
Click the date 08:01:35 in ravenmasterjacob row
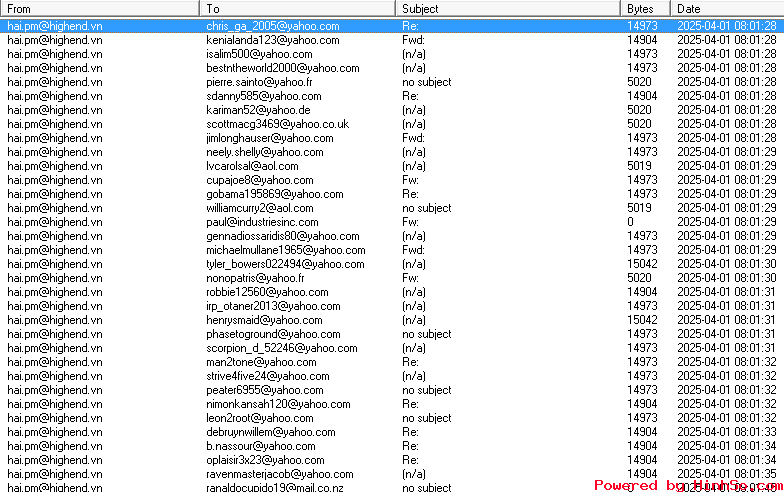pyautogui.click(x=726, y=474)
